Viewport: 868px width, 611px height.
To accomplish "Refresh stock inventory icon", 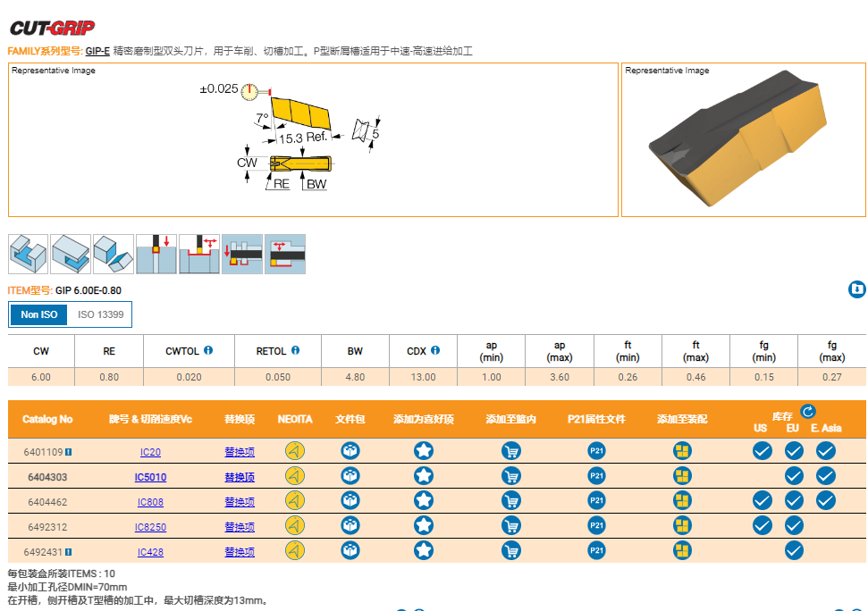I will point(807,412).
